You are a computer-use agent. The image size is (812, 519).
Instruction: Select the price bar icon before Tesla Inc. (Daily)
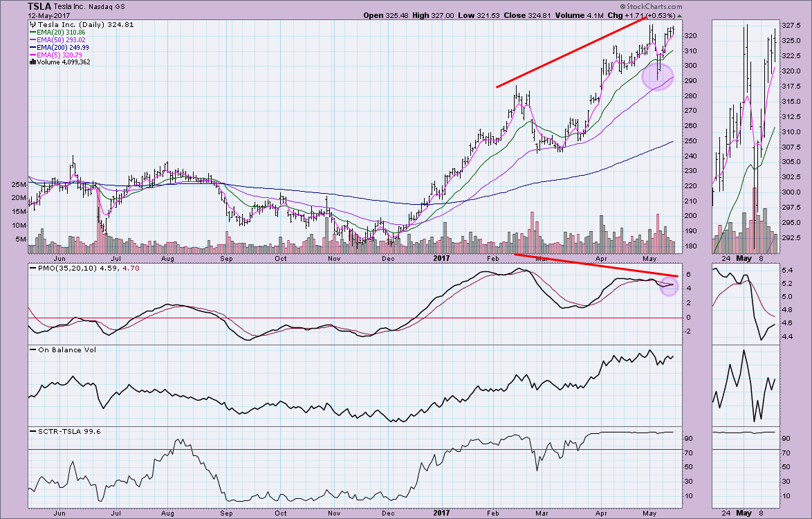point(31,24)
